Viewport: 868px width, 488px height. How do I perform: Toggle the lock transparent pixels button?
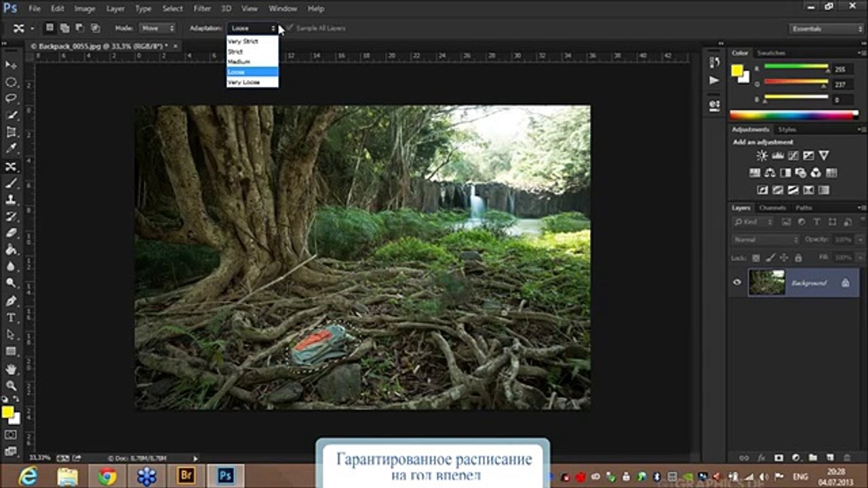point(757,258)
